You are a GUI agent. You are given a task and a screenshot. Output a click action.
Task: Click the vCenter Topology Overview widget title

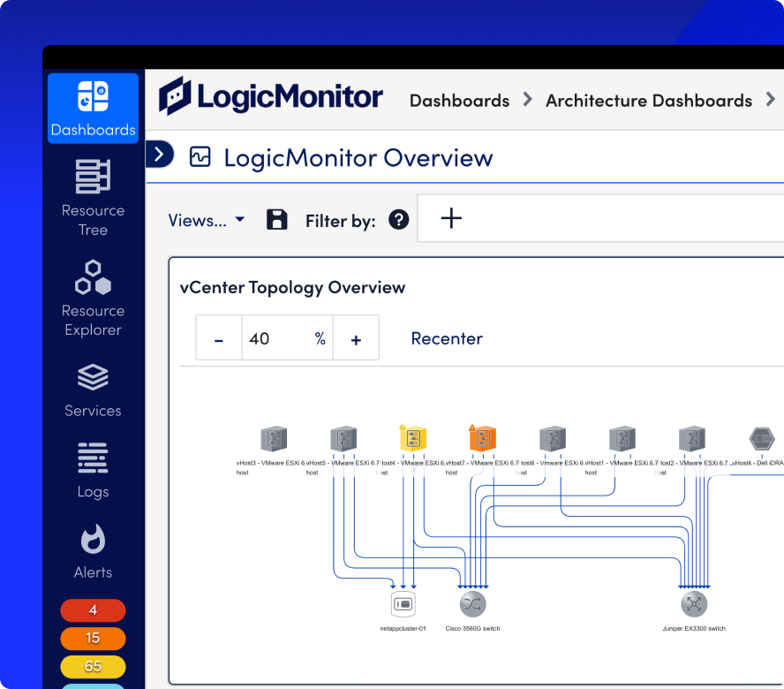click(x=292, y=287)
